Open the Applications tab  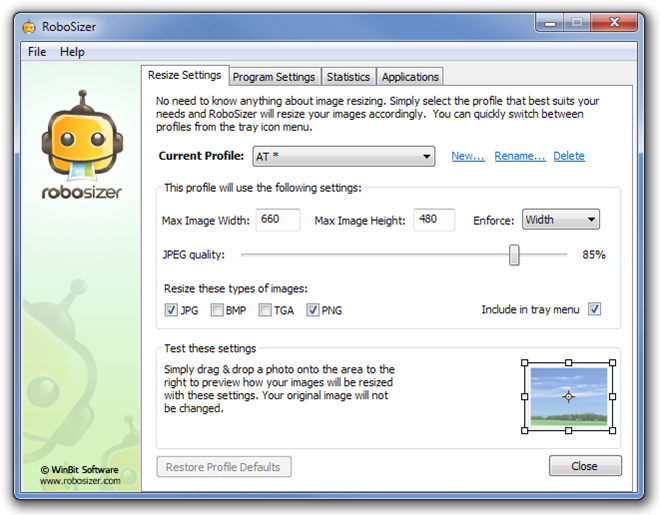pos(410,77)
